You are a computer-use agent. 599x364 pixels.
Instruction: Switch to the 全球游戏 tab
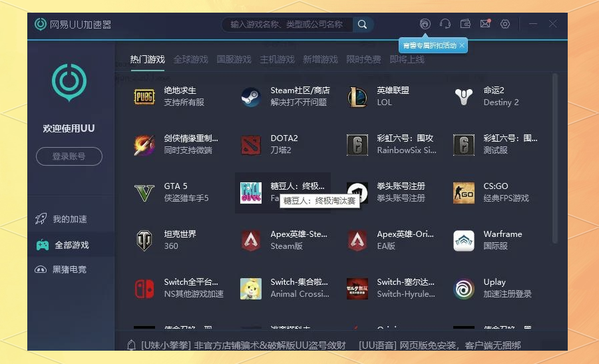tap(190, 60)
